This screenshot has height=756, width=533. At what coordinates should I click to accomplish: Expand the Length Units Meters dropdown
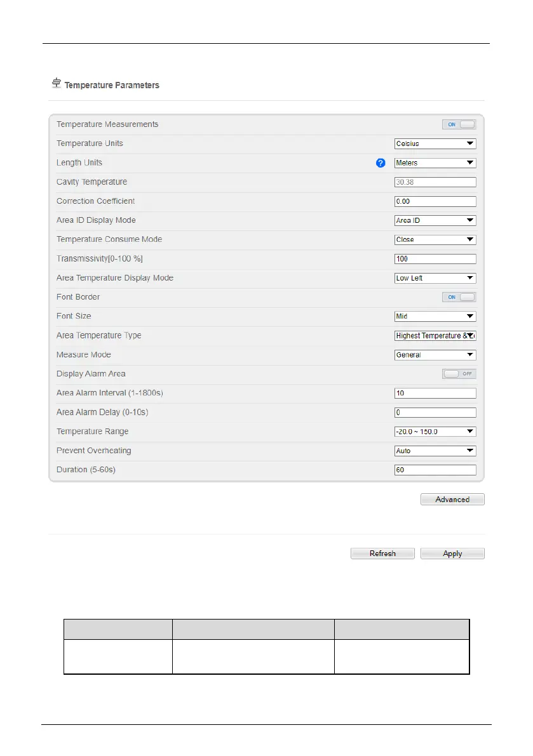point(435,163)
